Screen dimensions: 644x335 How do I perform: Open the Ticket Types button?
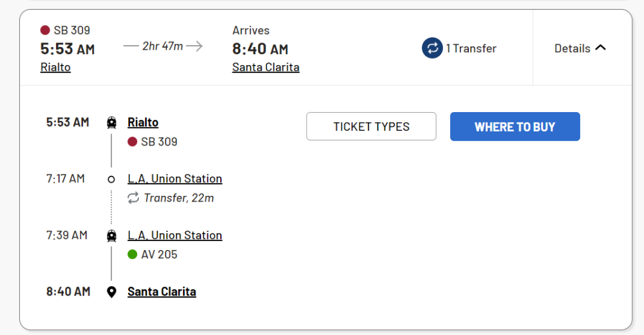pyautogui.click(x=371, y=126)
